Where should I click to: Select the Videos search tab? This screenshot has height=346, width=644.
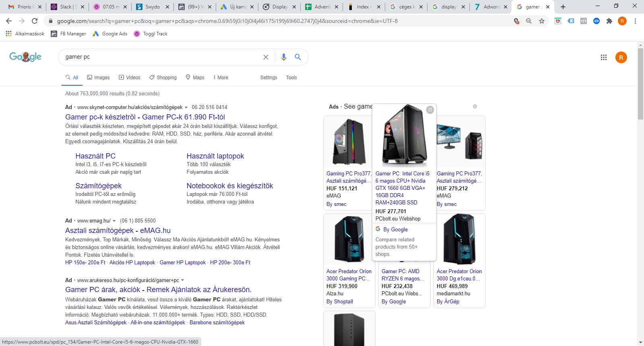(129, 78)
